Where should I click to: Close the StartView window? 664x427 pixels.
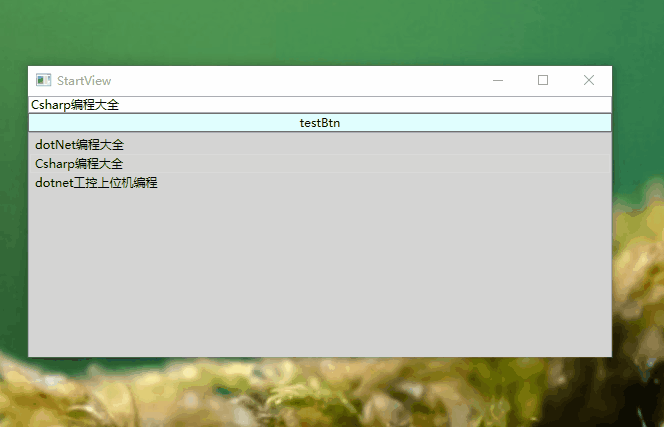pyautogui.click(x=589, y=80)
